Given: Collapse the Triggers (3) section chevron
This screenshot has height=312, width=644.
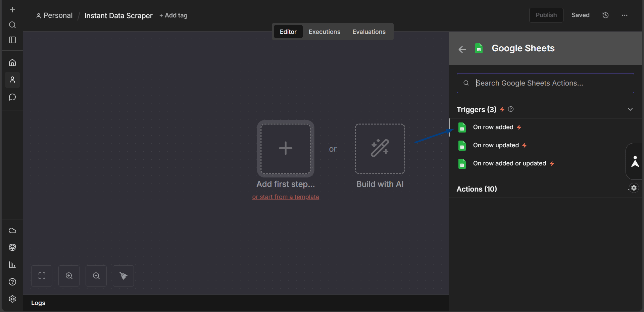Looking at the screenshot, I should pos(630,109).
